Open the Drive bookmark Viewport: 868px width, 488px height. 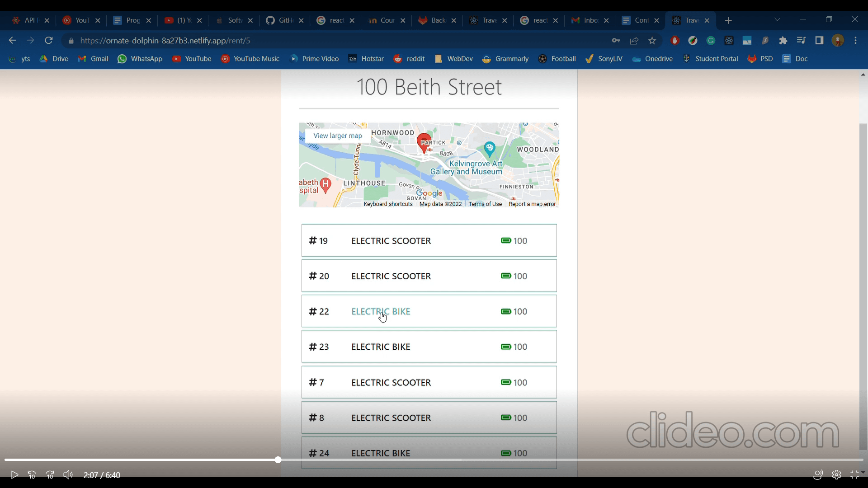click(x=54, y=59)
